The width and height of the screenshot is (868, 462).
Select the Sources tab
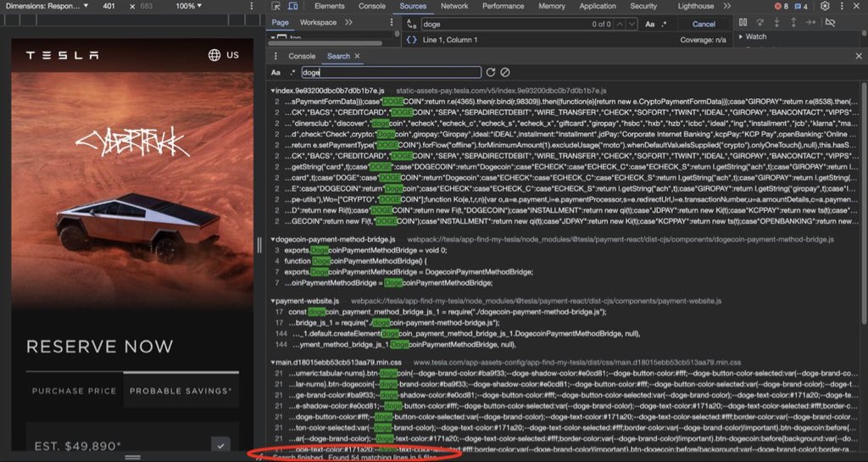[x=413, y=6]
